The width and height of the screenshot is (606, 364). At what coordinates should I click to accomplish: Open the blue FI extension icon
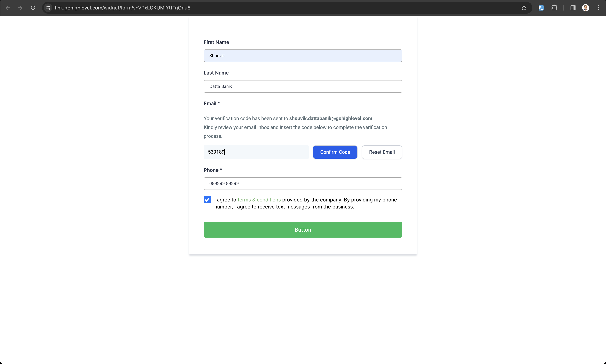[541, 8]
